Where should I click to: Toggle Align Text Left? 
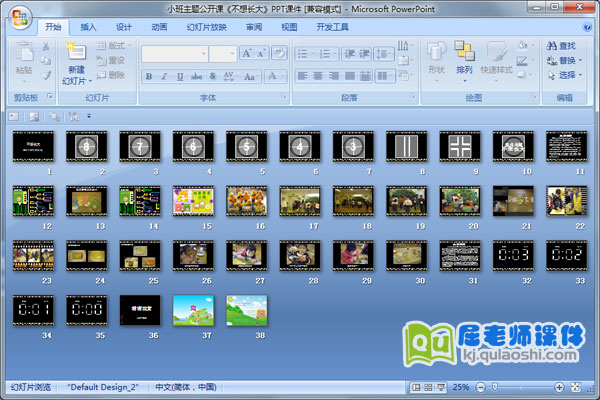[303, 76]
